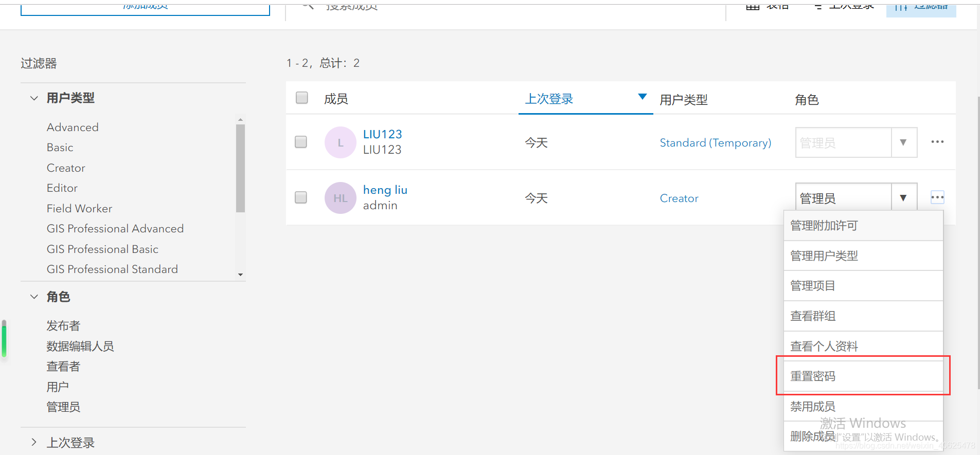Select 管理项目 menu entry
980x455 pixels.
(x=863, y=286)
